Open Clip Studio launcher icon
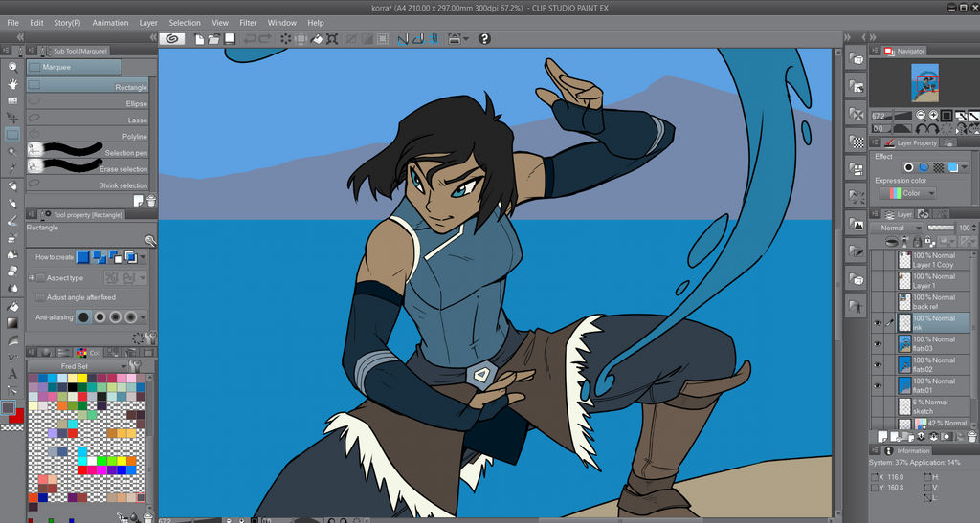Image resolution: width=980 pixels, height=523 pixels. [172, 38]
